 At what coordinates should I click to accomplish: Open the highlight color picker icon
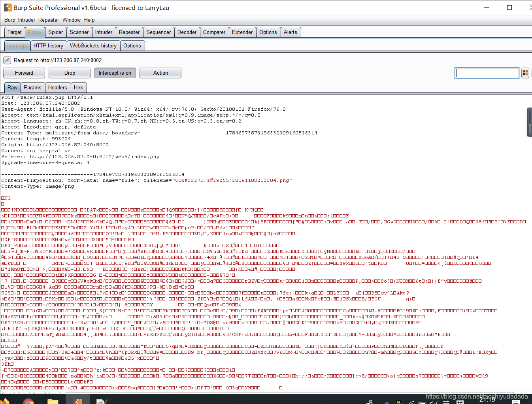pos(525,73)
